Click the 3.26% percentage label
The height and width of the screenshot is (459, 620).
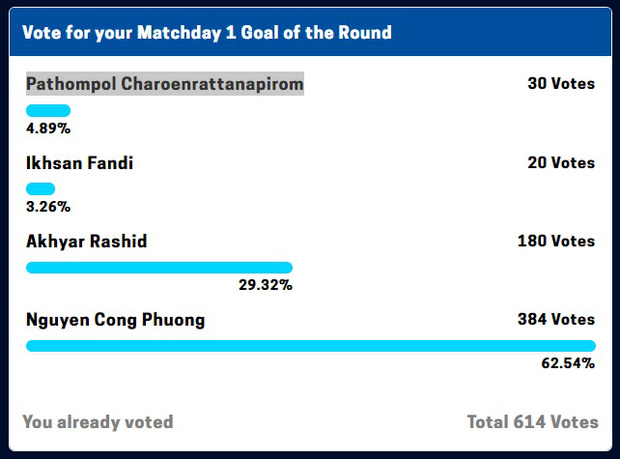pos(48,207)
